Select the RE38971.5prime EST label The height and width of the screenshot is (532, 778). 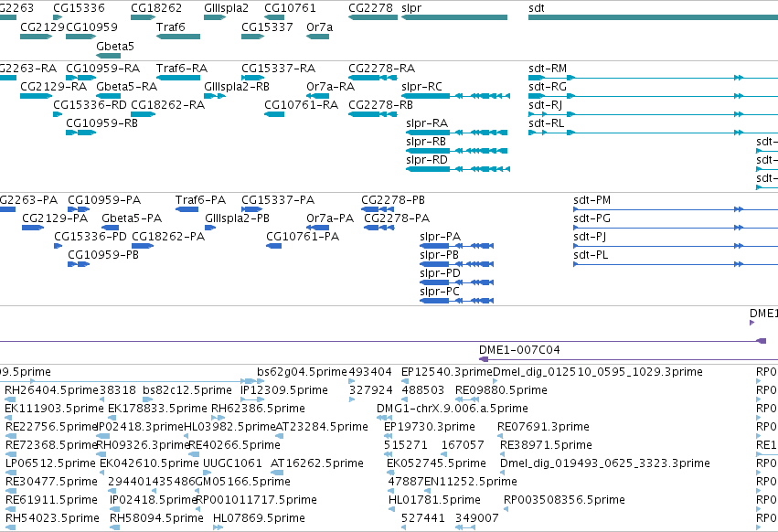click(547, 444)
